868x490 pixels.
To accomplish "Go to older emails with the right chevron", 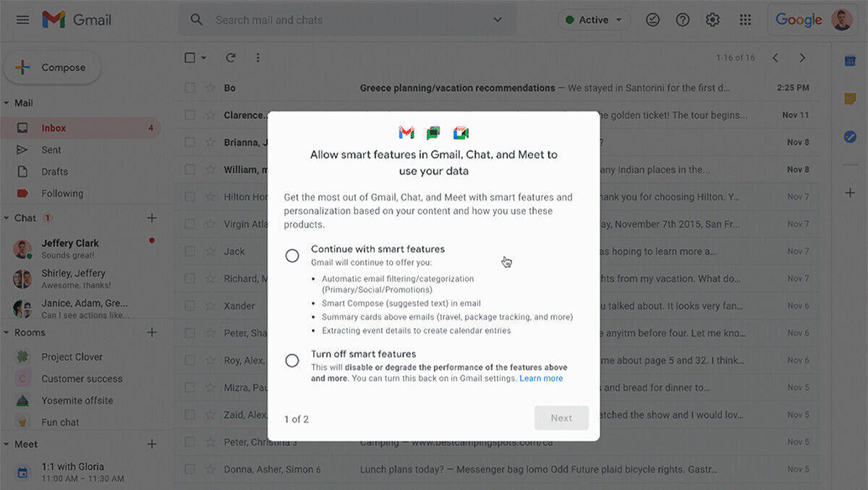I will [802, 58].
